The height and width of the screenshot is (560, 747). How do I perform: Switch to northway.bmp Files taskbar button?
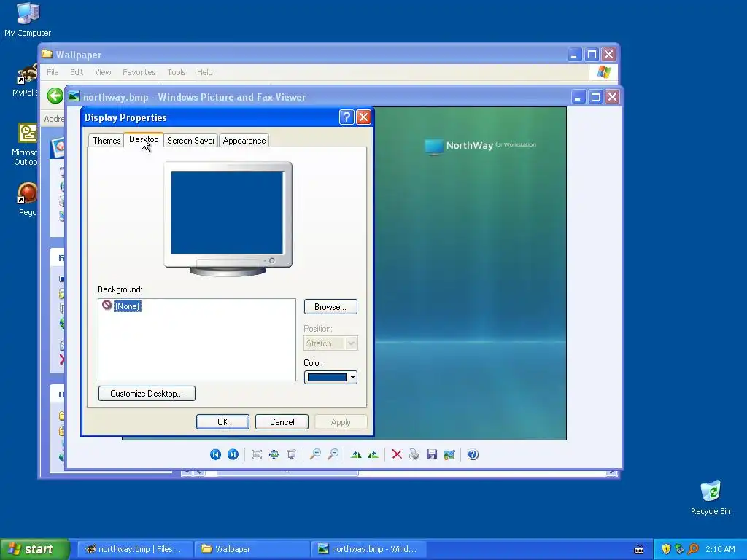tap(135, 549)
